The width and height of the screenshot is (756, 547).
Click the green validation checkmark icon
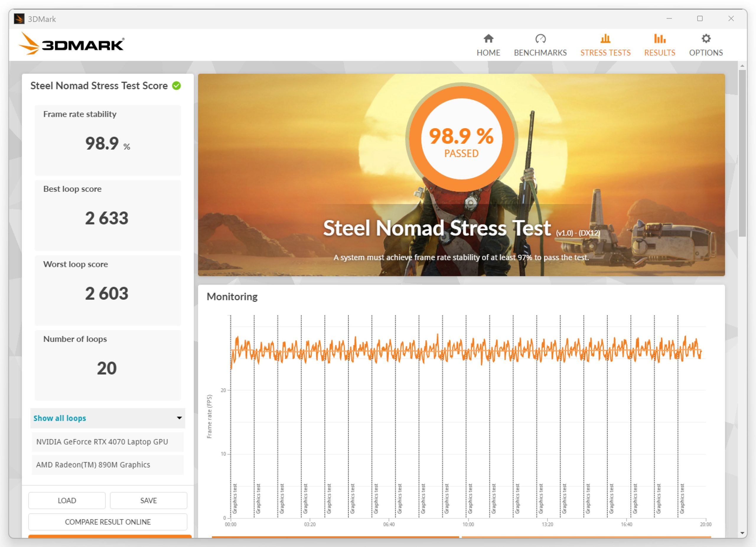[x=176, y=86]
